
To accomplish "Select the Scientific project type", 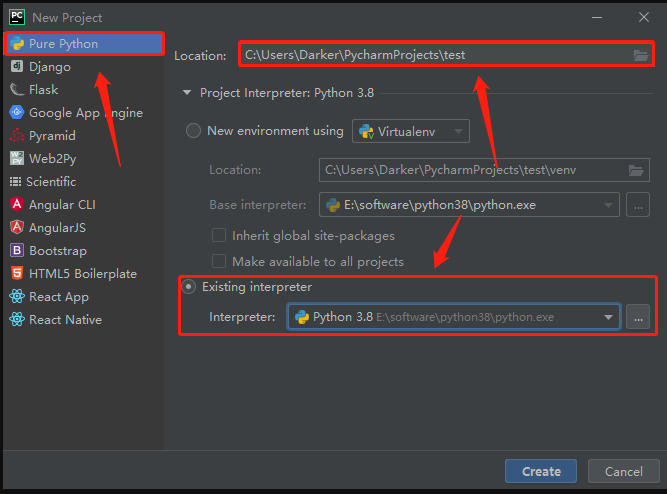I will 51,182.
